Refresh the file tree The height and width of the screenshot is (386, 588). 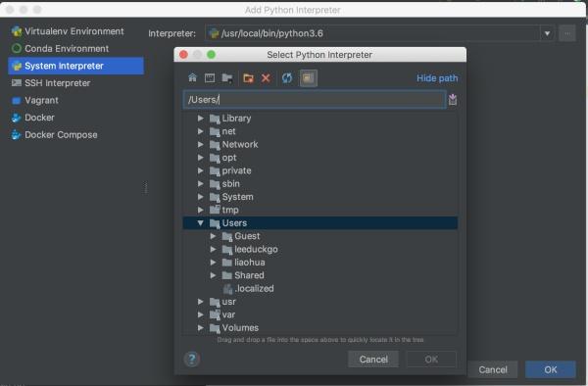coord(287,78)
